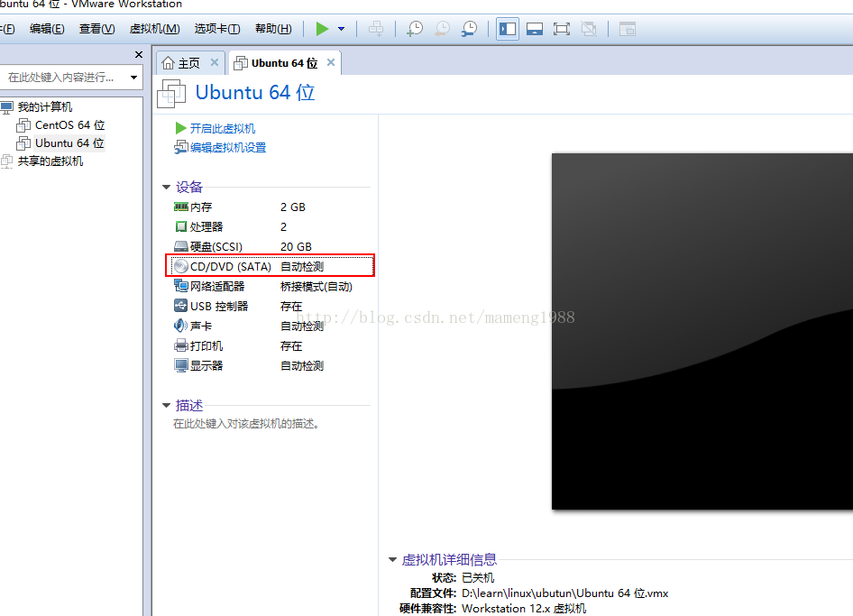This screenshot has height=616, width=853.
Task: Close the 主页 tab
Action: (215, 62)
